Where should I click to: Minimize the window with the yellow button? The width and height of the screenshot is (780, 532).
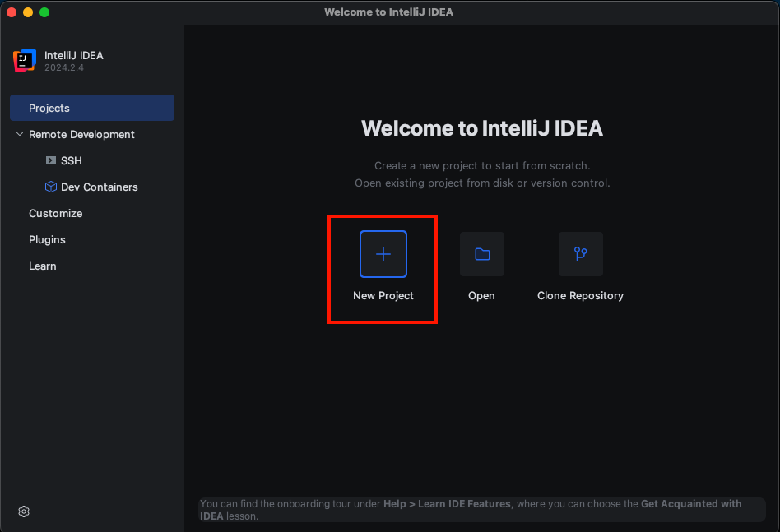[28, 12]
